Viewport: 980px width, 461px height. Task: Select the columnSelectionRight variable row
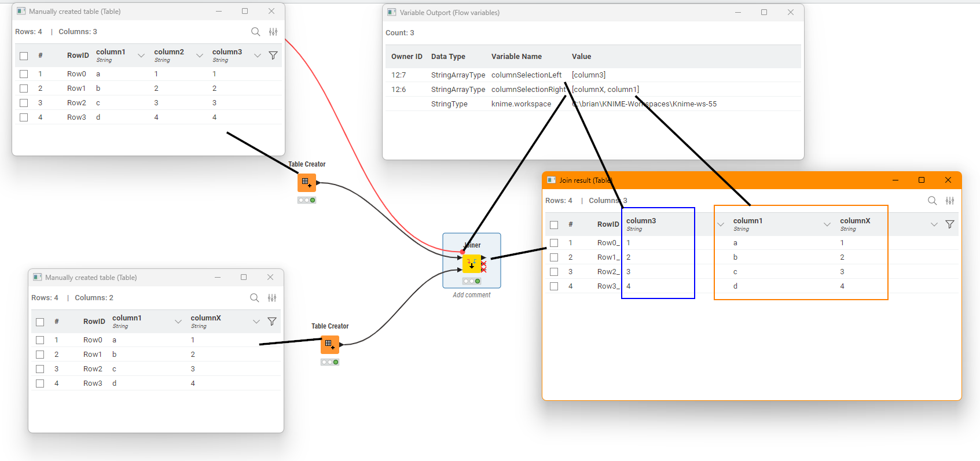pos(527,90)
